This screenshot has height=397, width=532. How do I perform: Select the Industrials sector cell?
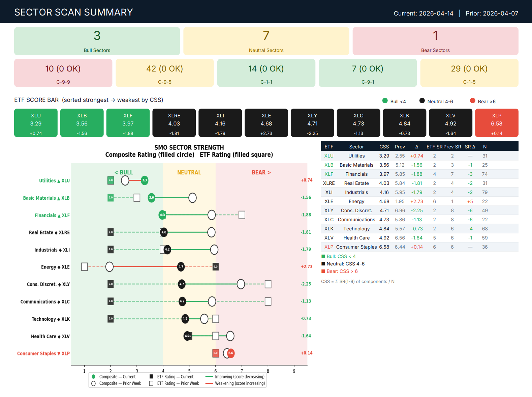pos(356,192)
